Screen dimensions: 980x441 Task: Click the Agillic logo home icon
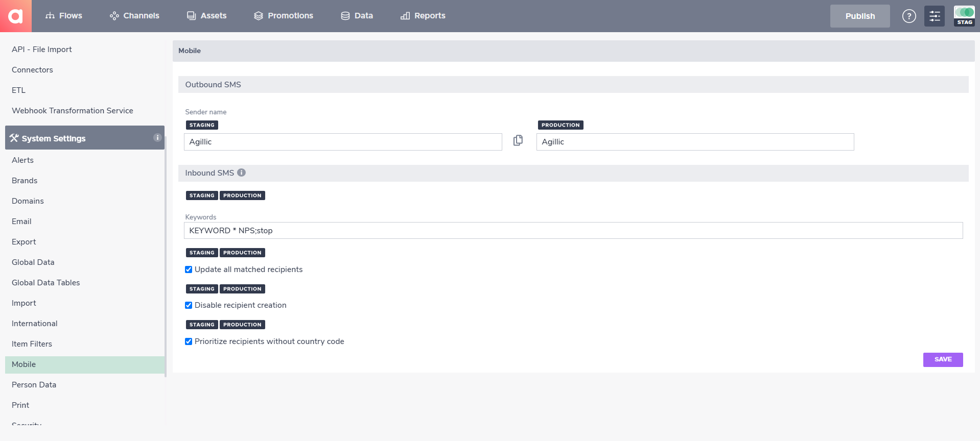(16, 16)
